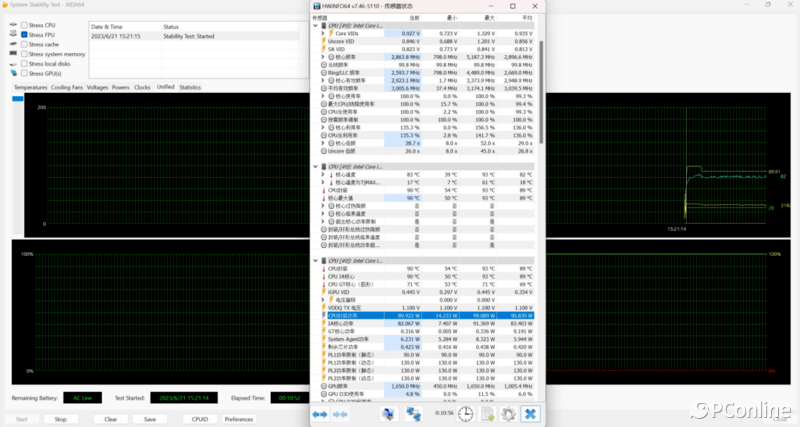Click the AIDA64 Stress CPU icon
This screenshot has width=800, height=427.
coord(13,25)
